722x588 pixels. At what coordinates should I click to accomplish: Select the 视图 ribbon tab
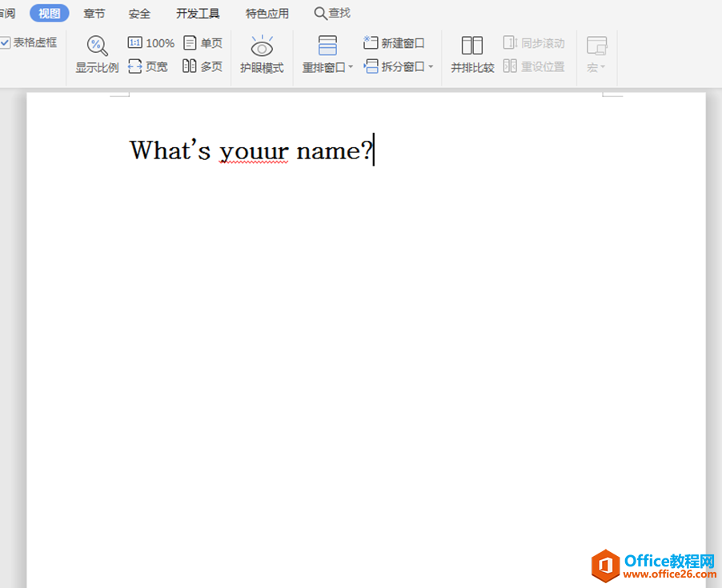click(x=50, y=14)
